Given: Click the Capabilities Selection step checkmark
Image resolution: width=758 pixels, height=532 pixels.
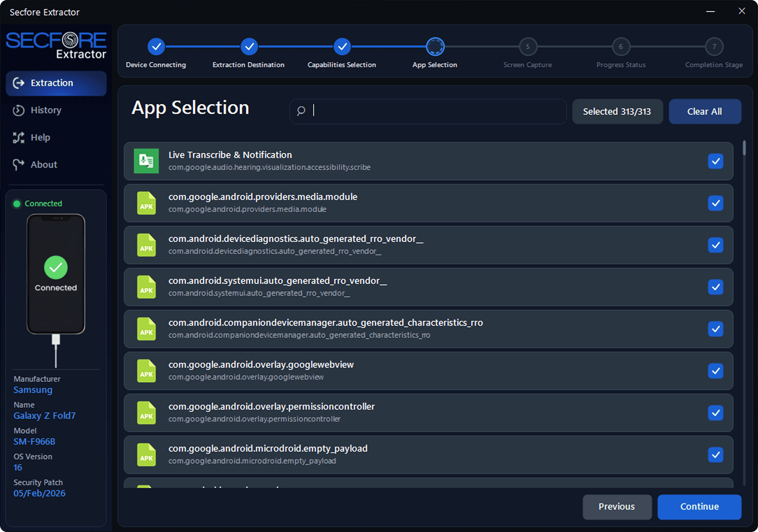Looking at the screenshot, I should [x=342, y=46].
